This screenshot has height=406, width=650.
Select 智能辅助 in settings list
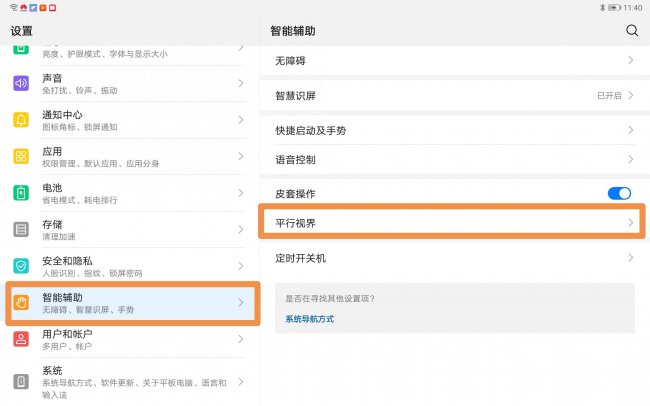[x=133, y=303]
